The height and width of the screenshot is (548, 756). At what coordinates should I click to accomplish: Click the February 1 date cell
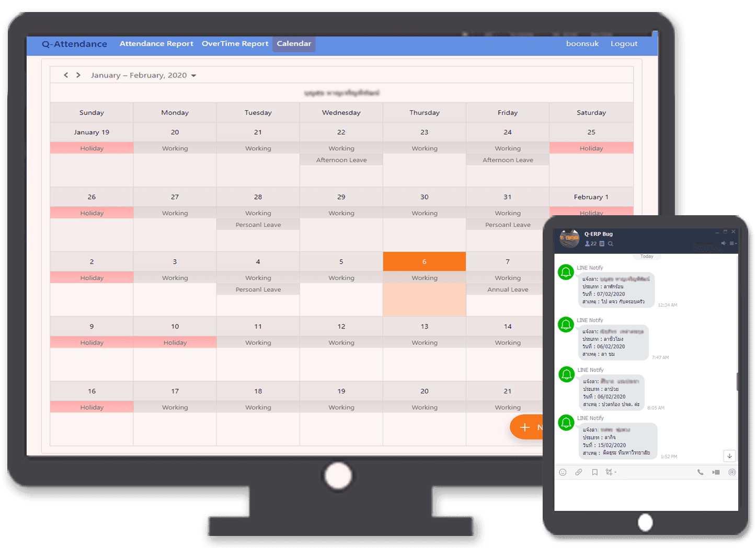coord(591,197)
